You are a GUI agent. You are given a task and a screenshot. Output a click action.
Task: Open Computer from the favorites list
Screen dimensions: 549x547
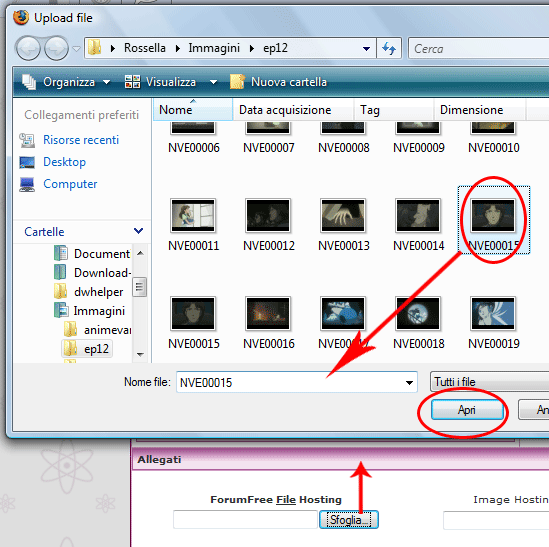click(x=70, y=184)
